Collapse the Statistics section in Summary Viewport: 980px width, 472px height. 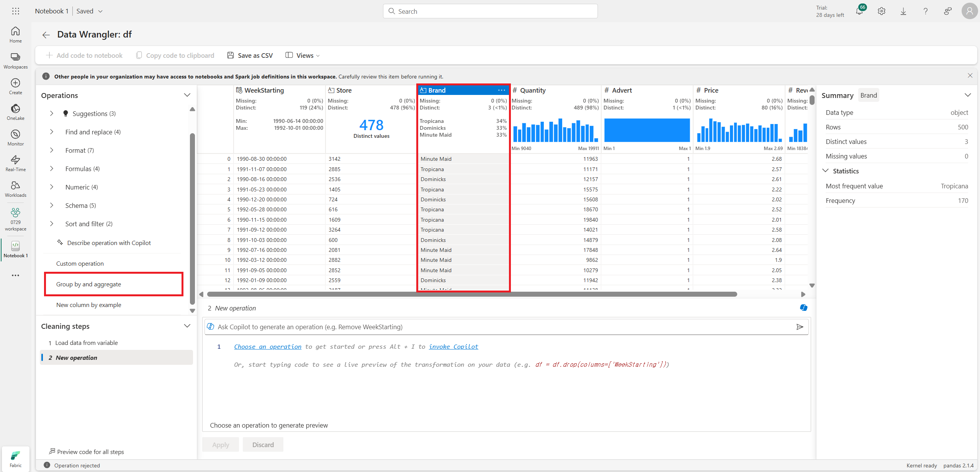pos(826,171)
